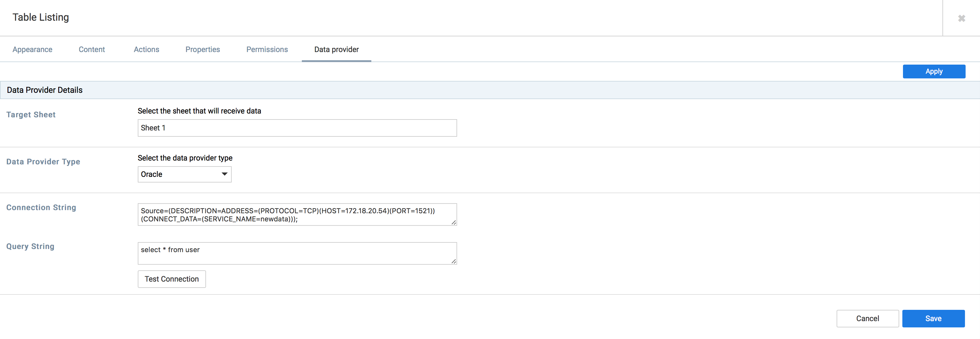Open the Oracle data provider dropdown
980x339 pixels.
coord(184,174)
